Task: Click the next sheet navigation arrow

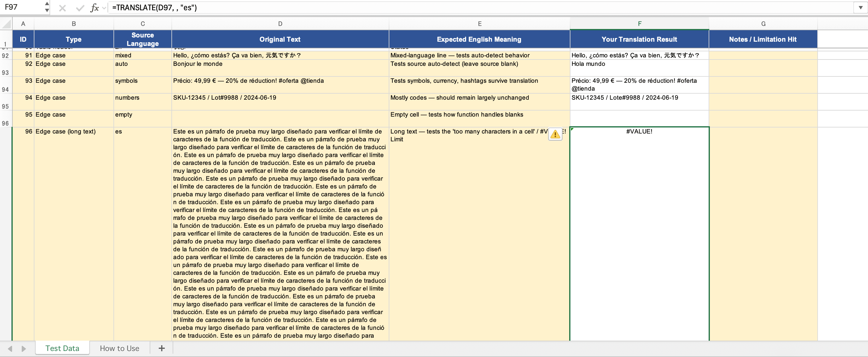Action: click(x=24, y=349)
